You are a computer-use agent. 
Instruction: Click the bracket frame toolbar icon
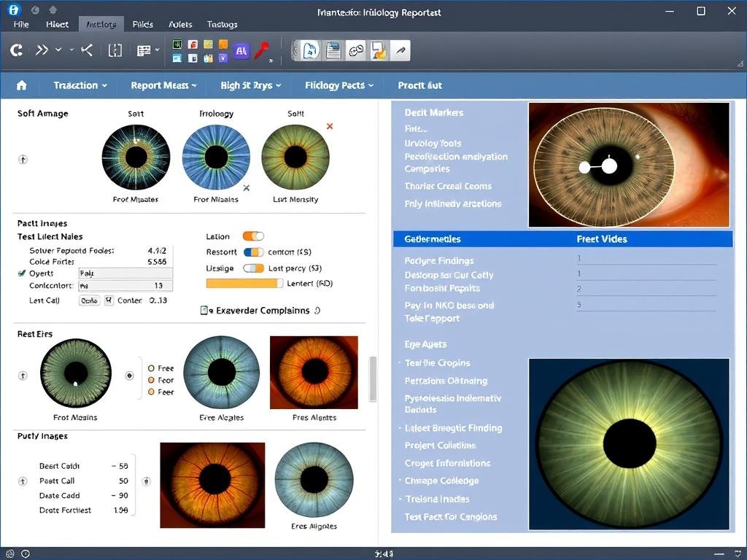pyautogui.click(x=115, y=50)
